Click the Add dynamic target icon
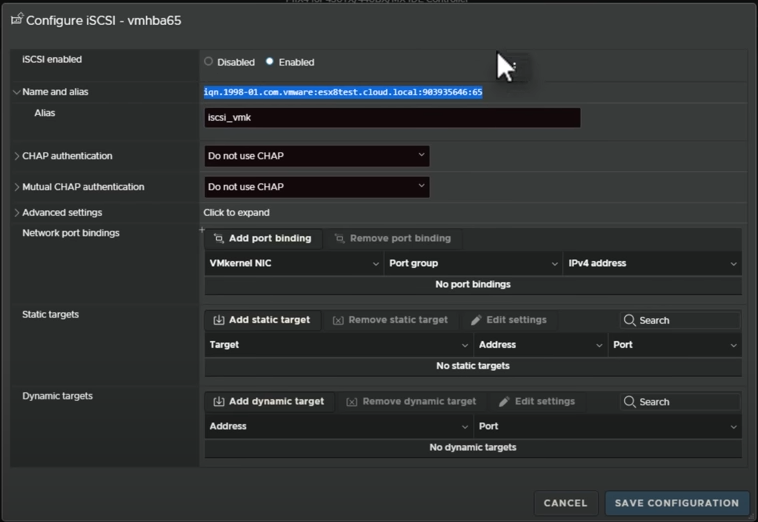Viewport: 758px width, 522px height. pyautogui.click(x=219, y=402)
